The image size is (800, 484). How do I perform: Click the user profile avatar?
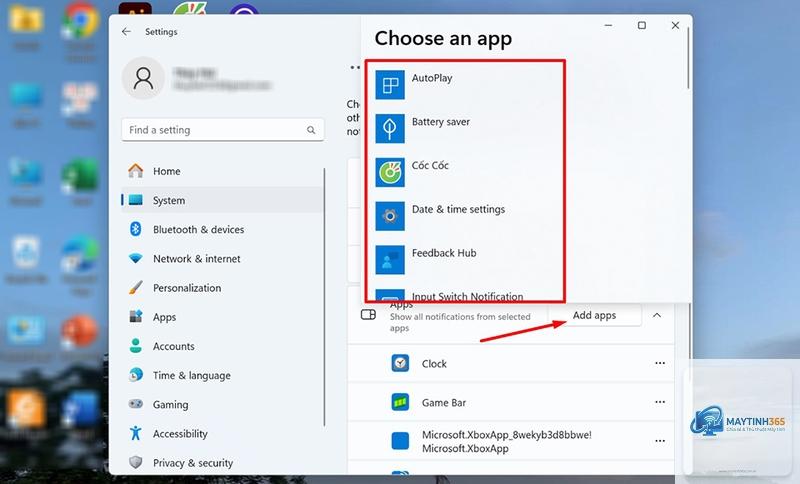pyautogui.click(x=143, y=78)
